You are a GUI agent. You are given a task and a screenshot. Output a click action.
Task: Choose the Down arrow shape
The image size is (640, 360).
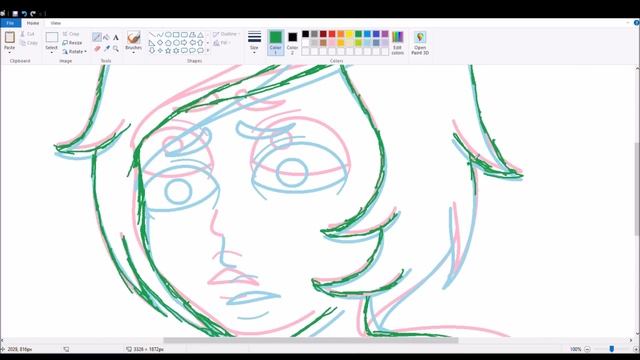152,51
